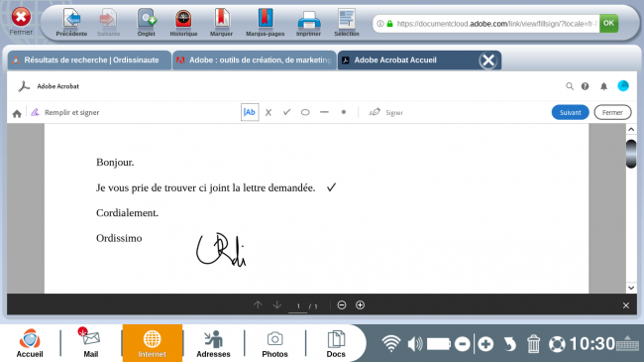This screenshot has width=644, height=362.
Task: Select the handwritten signature in the document
Action: (x=221, y=249)
